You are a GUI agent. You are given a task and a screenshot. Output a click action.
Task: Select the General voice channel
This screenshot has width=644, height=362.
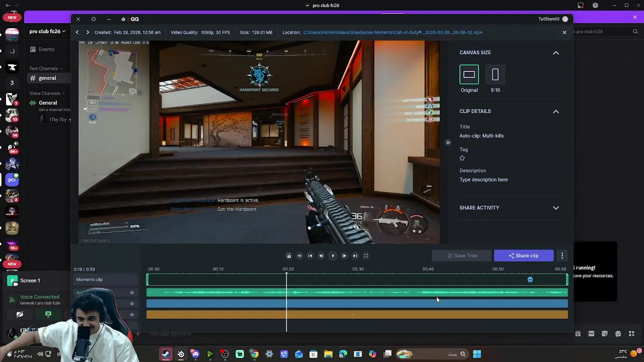(48, 103)
